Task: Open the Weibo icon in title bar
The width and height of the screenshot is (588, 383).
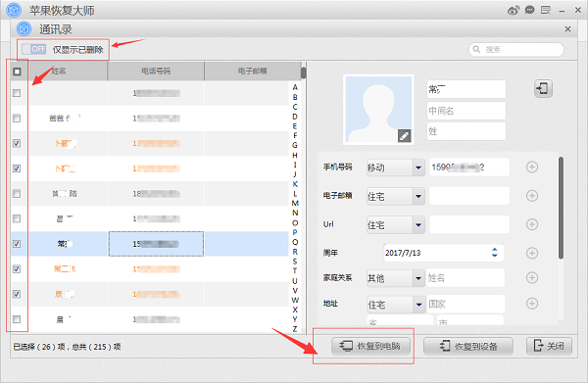Action: [x=513, y=10]
